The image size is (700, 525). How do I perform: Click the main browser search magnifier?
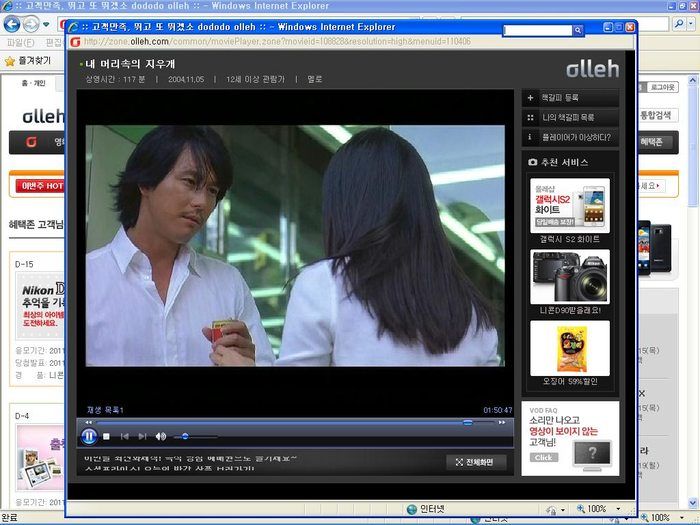pyautogui.click(x=678, y=23)
